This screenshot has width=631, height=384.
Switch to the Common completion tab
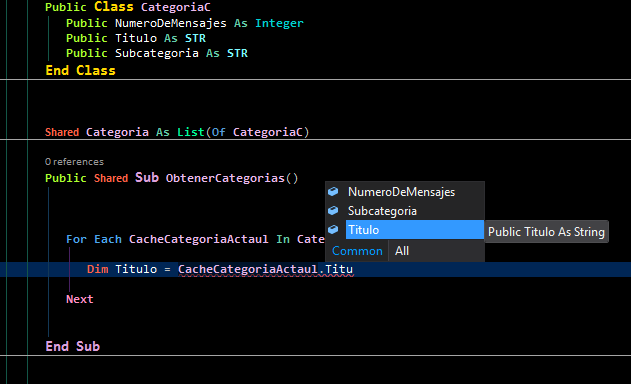pyautogui.click(x=357, y=251)
